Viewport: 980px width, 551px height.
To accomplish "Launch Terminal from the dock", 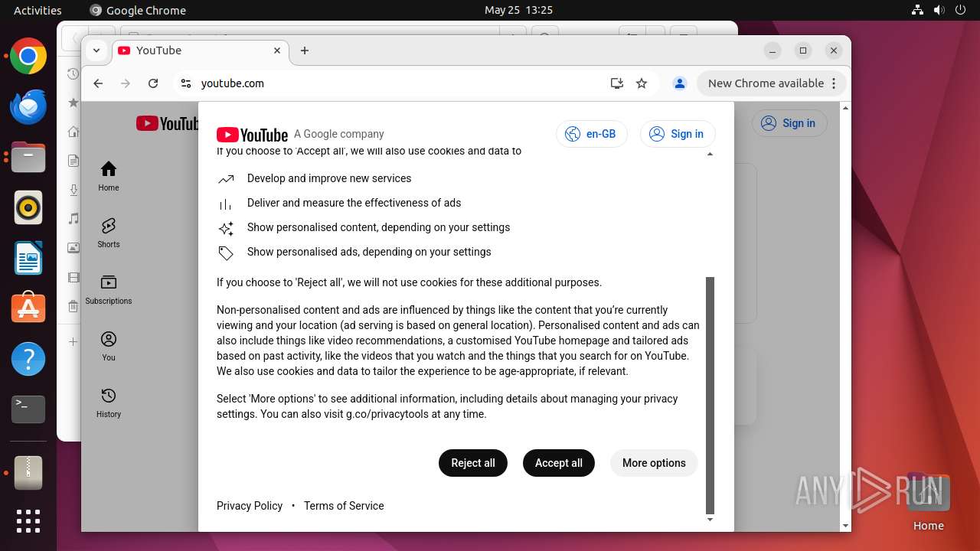I will [28, 409].
